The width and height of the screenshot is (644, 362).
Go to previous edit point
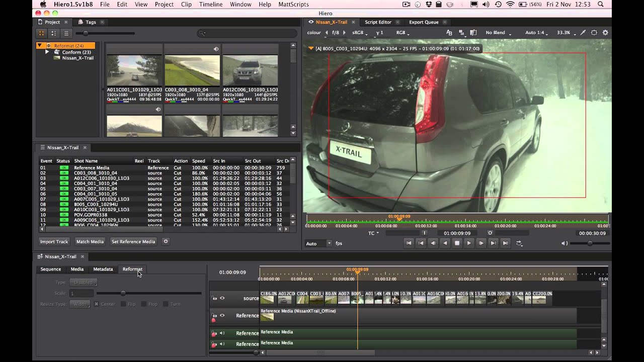click(x=421, y=243)
